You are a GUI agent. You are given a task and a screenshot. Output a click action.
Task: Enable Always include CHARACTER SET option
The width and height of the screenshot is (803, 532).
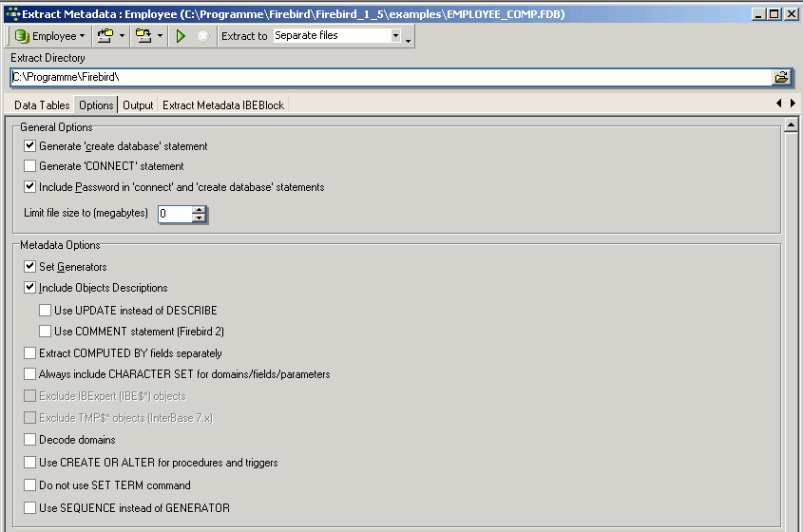click(x=29, y=373)
